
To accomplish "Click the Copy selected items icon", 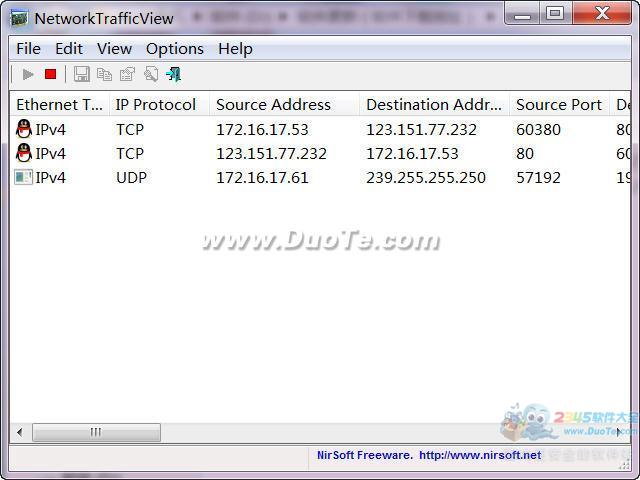I will pyautogui.click(x=104, y=74).
